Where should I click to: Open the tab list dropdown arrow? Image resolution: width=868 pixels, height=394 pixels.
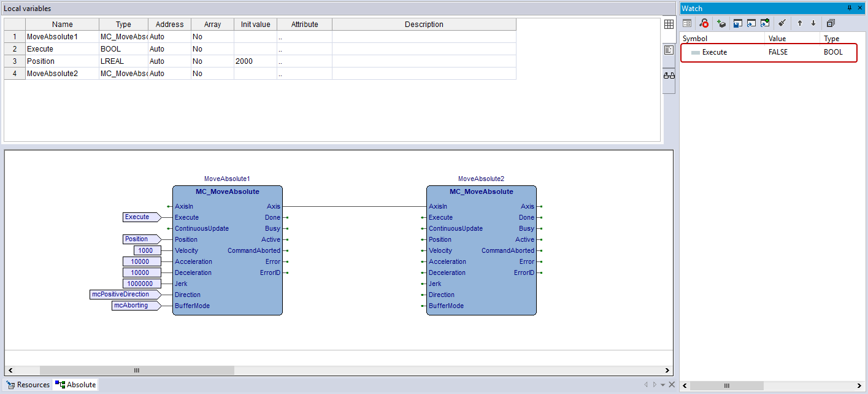coord(663,385)
